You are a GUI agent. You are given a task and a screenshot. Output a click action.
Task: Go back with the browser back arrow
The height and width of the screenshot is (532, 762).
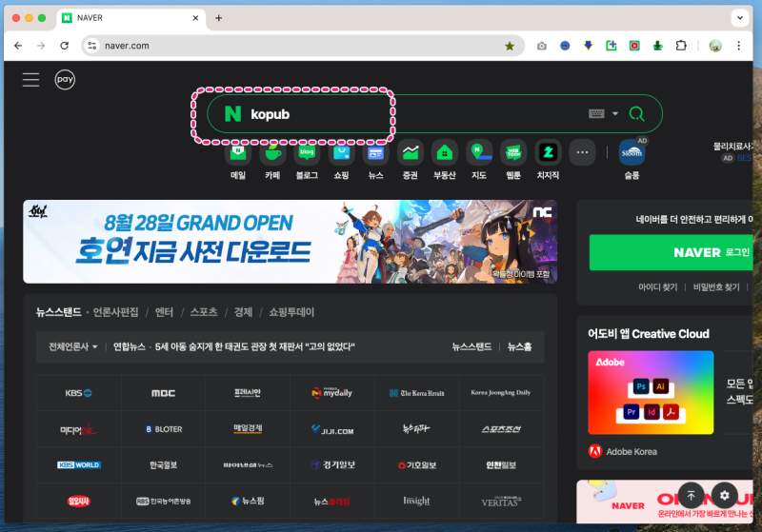18,46
